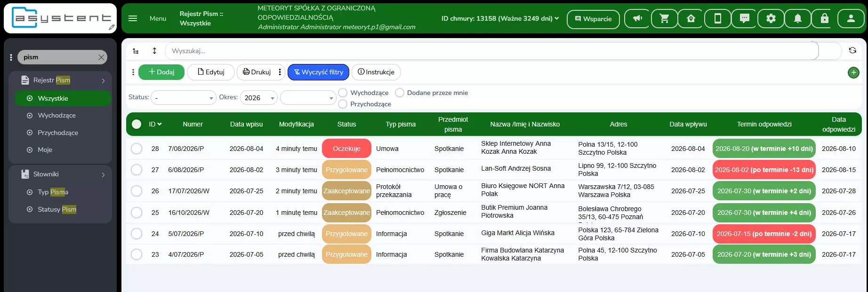This screenshot has width=868, height=292.
Task: Open the hamburger menu icon
Action: (133, 18)
